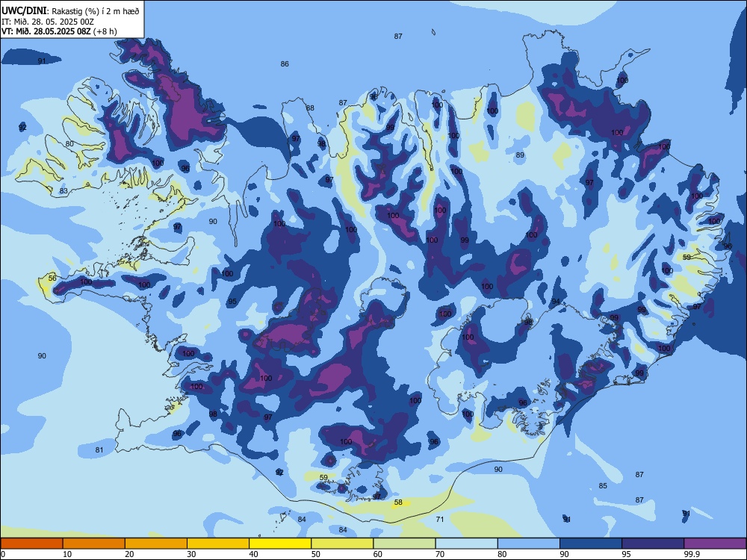
Task: Click the 95–99.9 indigo legend swatch
Action: pyautogui.click(x=653, y=544)
